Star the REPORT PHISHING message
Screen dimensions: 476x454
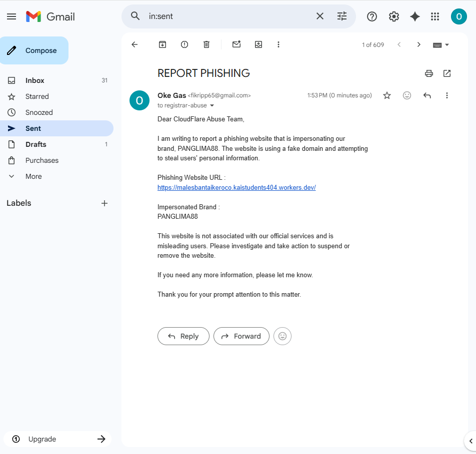[x=387, y=95]
